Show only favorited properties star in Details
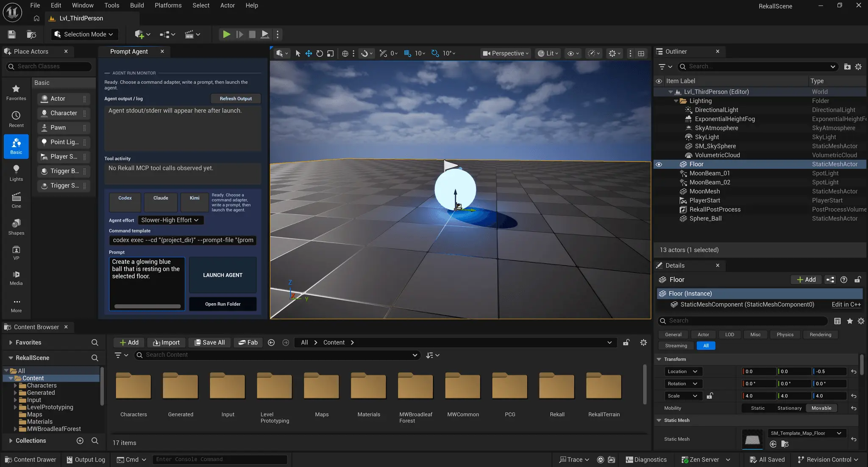The height and width of the screenshot is (467, 868). pos(849,321)
